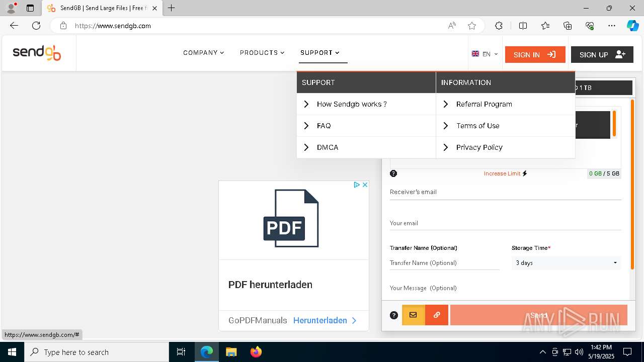Select the email send method icon
The height and width of the screenshot is (362, 644).
click(413, 315)
